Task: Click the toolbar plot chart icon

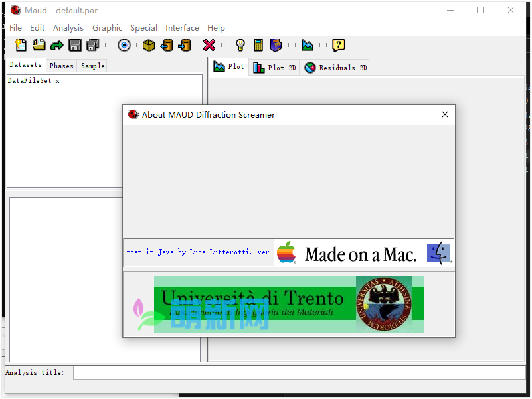Action: (x=308, y=45)
